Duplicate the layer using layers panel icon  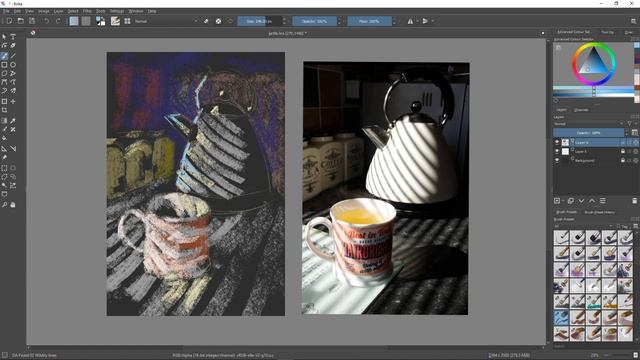(x=571, y=201)
